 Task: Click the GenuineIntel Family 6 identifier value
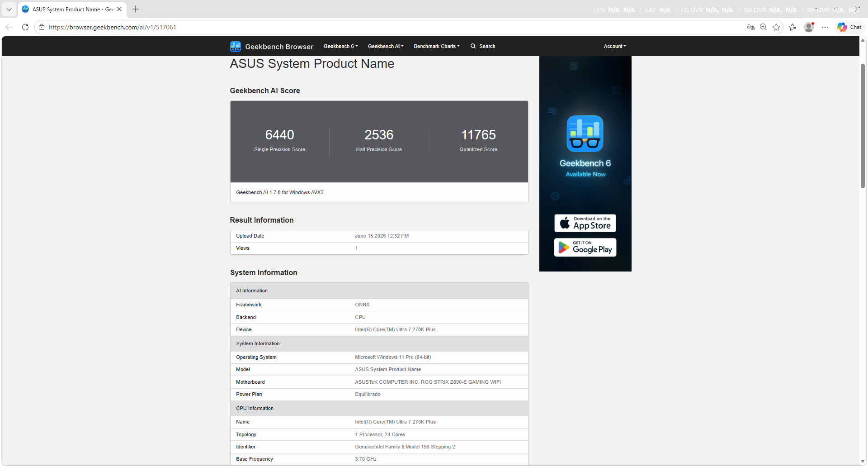405,447
